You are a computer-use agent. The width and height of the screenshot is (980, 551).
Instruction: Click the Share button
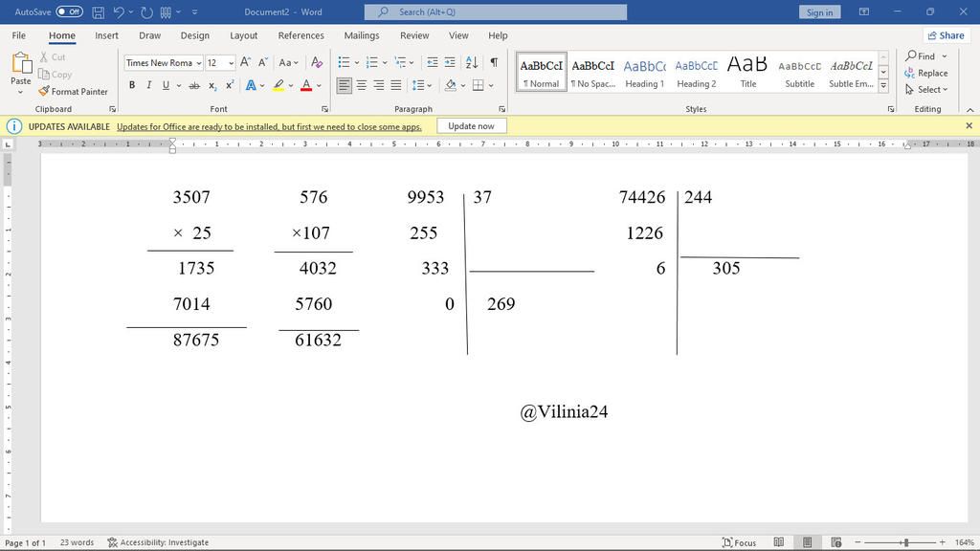coord(946,35)
